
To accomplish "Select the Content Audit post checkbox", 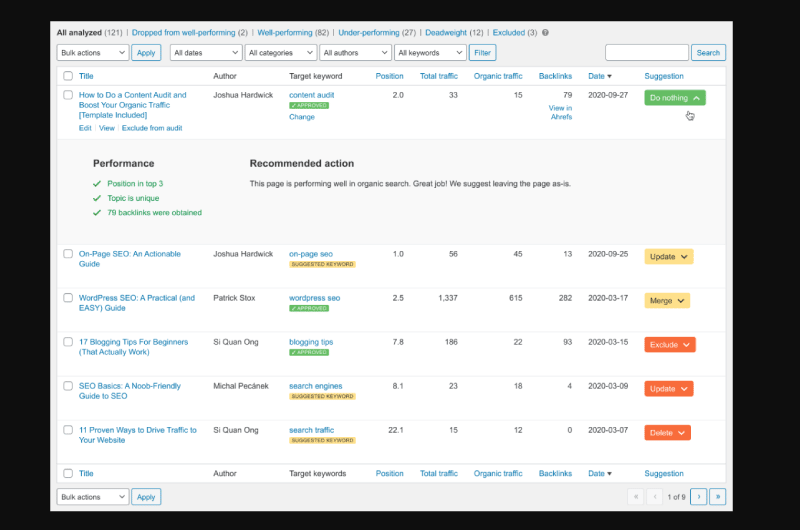I will (x=68, y=95).
